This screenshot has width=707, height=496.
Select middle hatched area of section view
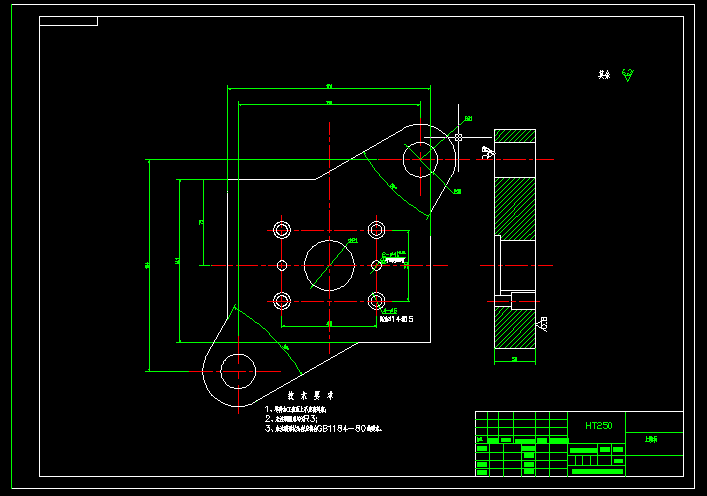pos(515,209)
